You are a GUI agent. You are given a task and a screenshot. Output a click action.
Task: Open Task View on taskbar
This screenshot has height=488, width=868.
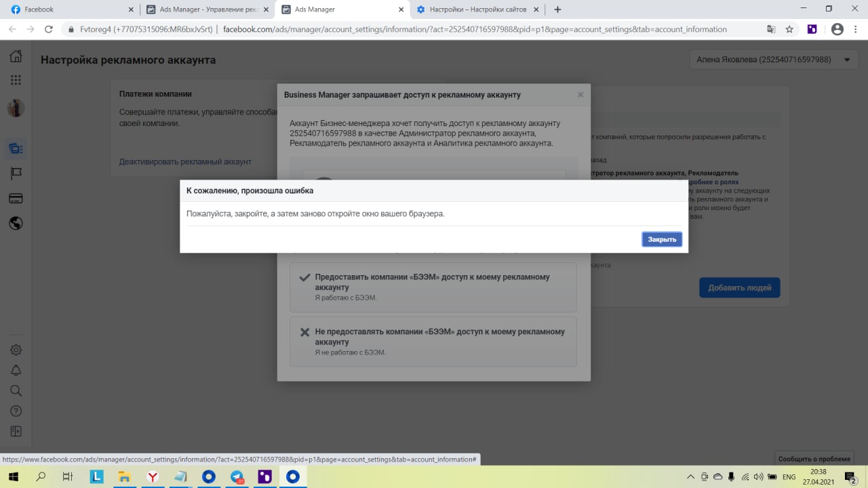[x=68, y=476]
